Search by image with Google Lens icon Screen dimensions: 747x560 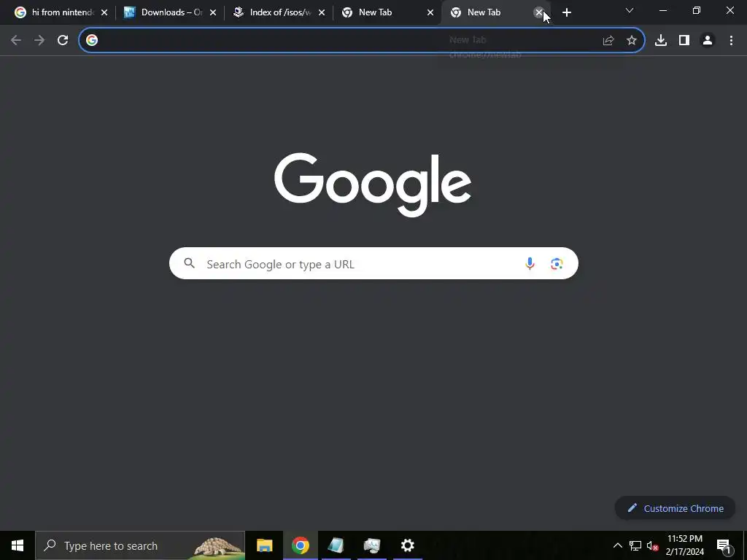click(x=557, y=263)
